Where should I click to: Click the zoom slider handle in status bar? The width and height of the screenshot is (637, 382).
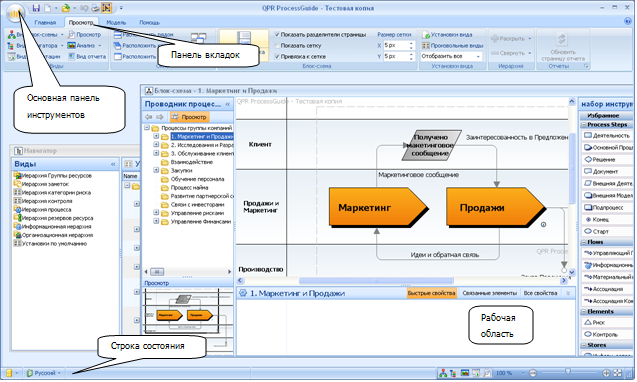coord(568,371)
